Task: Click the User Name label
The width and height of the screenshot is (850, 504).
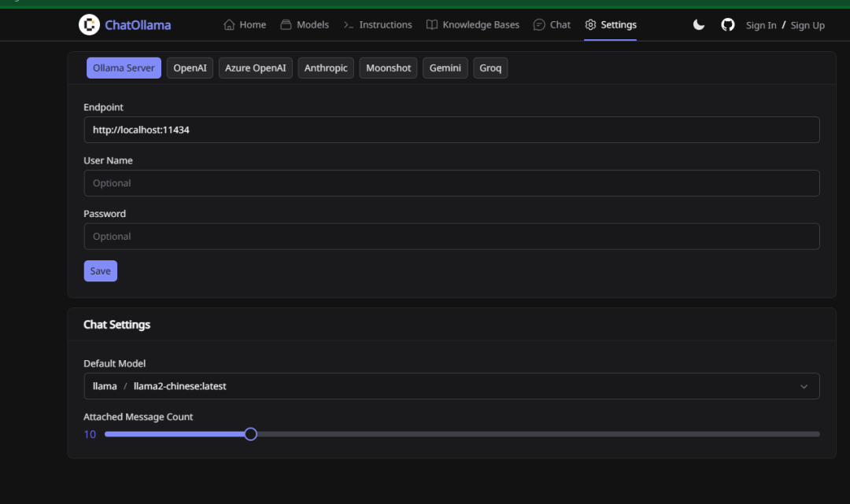Action: (x=108, y=160)
